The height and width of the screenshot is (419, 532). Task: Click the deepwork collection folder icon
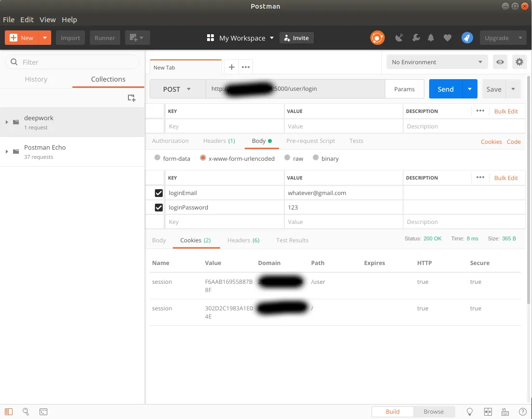16,122
